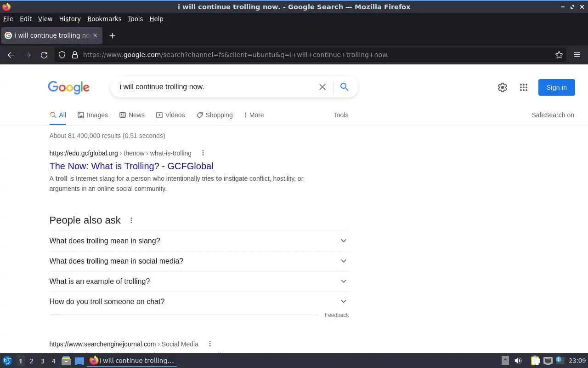The image size is (588, 368).
Task: Switch to the Videos results tab
Action: tap(170, 115)
